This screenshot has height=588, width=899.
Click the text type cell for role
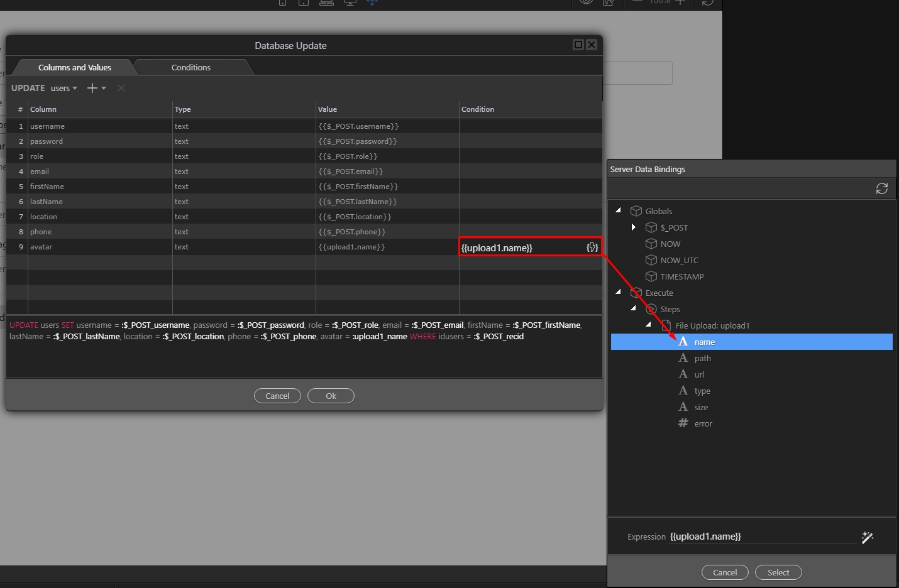244,156
